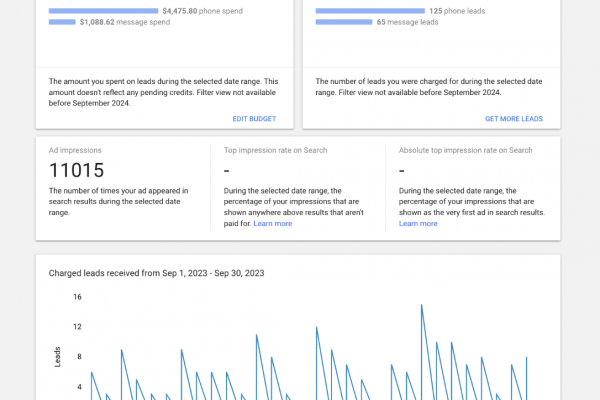Click the Leads y-axis label

pos(56,354)
